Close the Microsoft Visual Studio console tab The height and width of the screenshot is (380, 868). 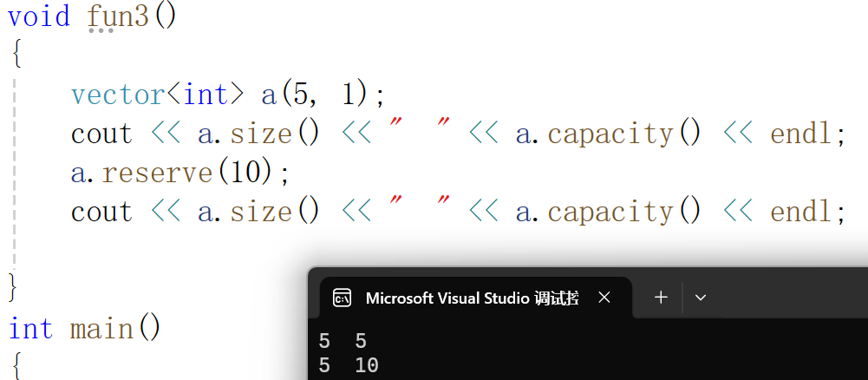point(604,298)
